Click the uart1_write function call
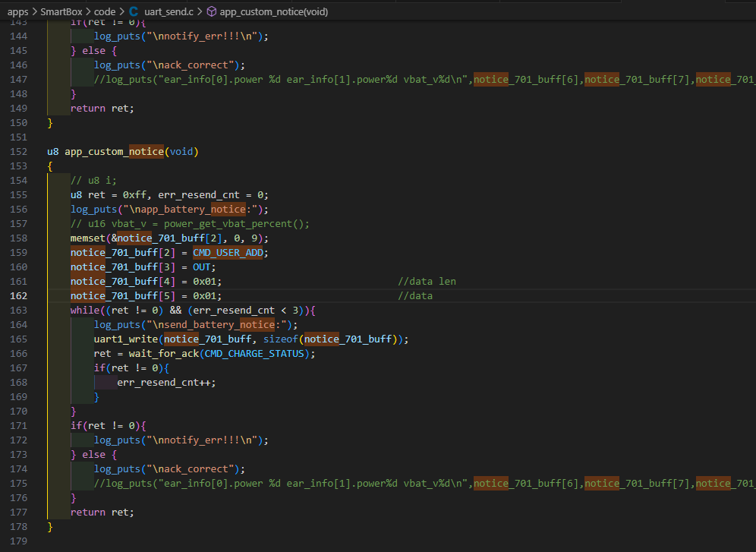 coord(126,339)
